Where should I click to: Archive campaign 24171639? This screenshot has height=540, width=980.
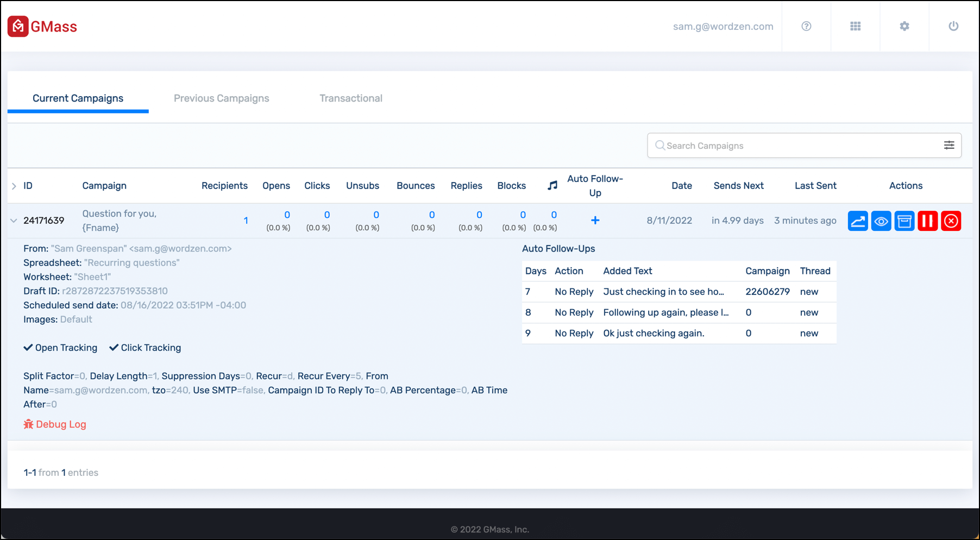tap(904, 221)
